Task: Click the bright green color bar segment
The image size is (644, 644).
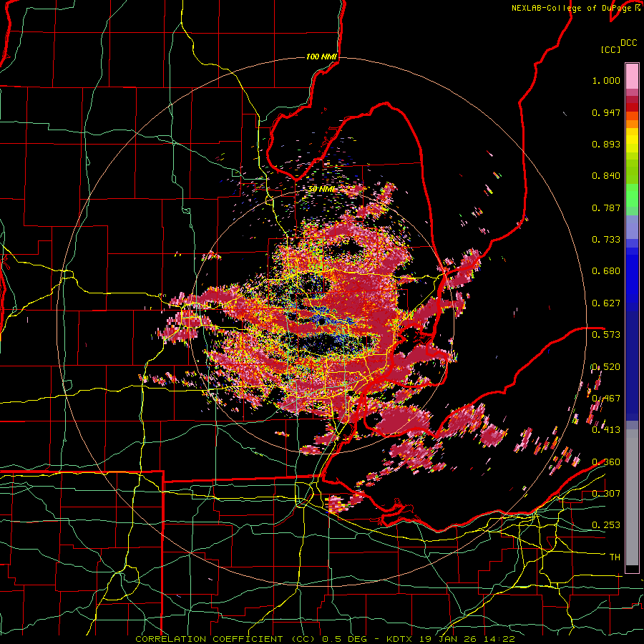Action: pyautogui.click(x=632, y=195)
